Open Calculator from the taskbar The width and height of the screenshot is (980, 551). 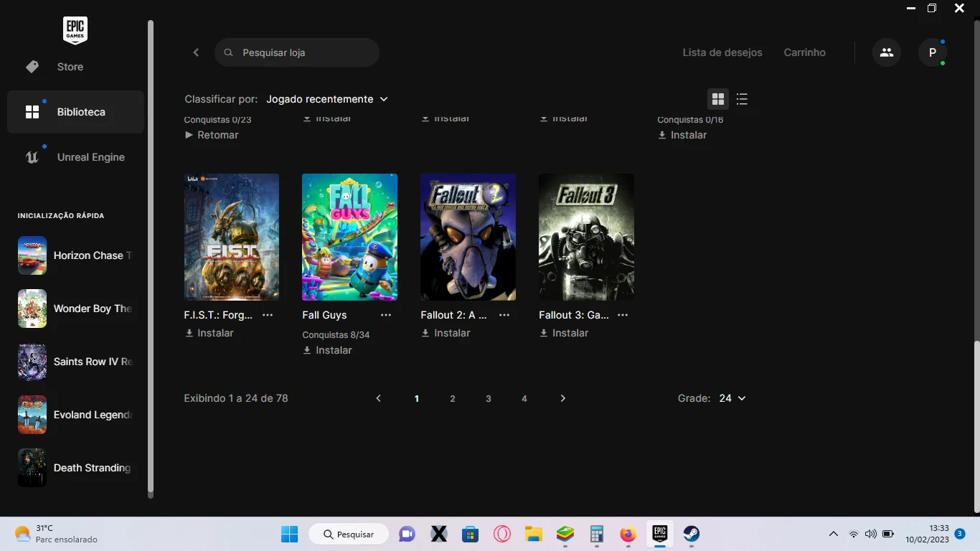click(x=596, y=534)
